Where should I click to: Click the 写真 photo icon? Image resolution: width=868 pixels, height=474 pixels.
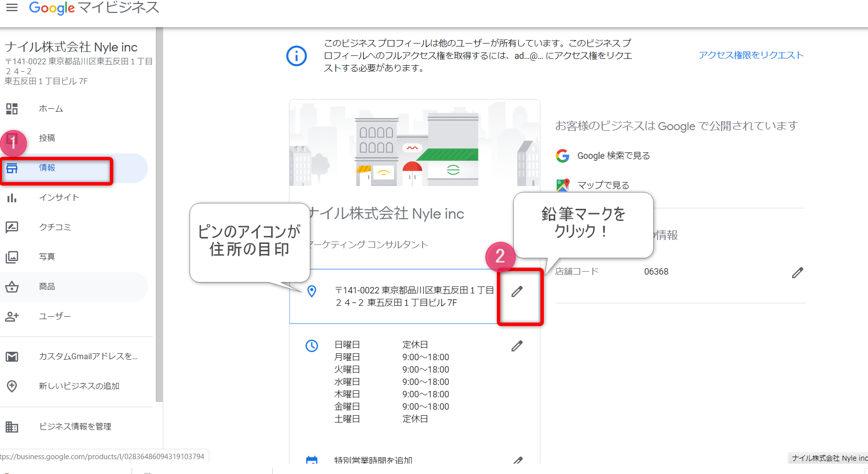tap(12, 257)
